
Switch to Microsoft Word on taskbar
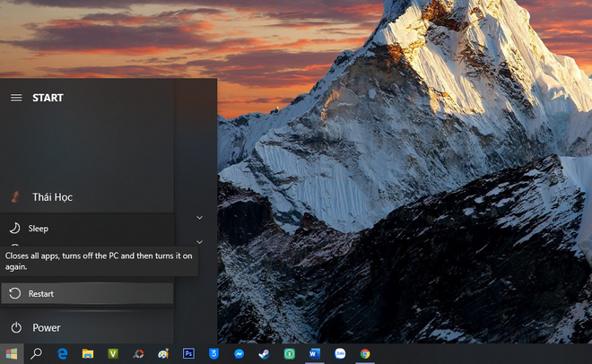[x=315, y=354]
